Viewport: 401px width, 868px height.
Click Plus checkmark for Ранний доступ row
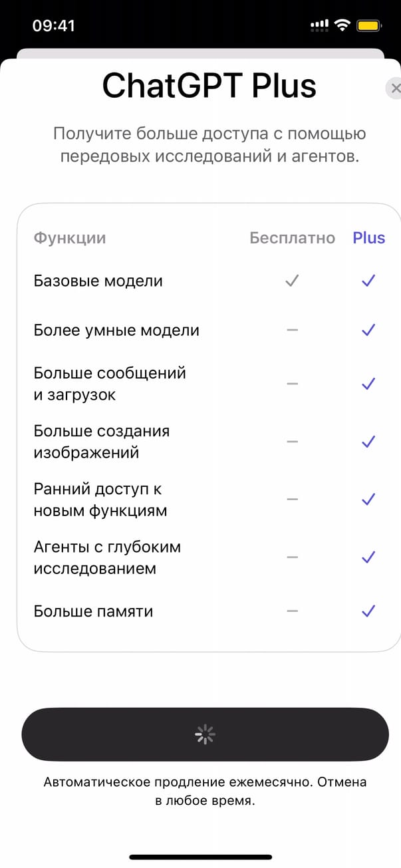point(368,500)
